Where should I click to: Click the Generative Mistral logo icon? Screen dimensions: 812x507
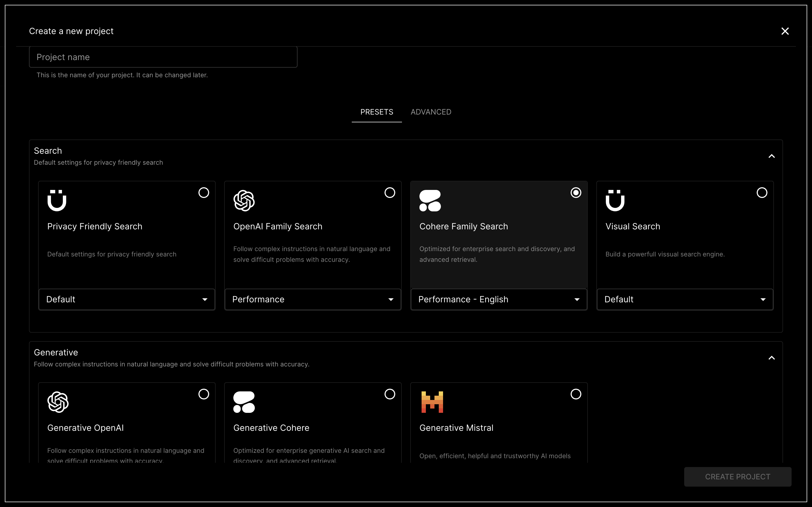pyautogui.click(x=432, y=402)
